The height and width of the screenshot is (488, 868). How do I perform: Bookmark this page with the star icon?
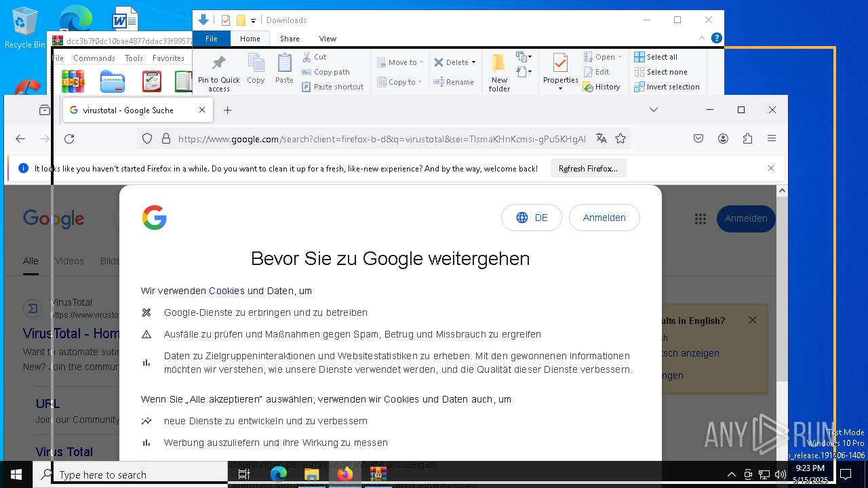pos(620,138)
